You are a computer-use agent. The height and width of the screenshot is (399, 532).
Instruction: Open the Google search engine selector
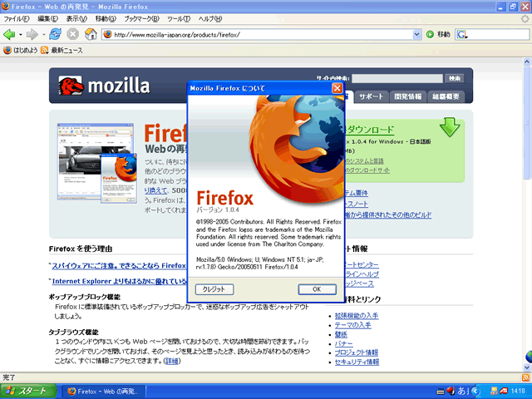462,35
